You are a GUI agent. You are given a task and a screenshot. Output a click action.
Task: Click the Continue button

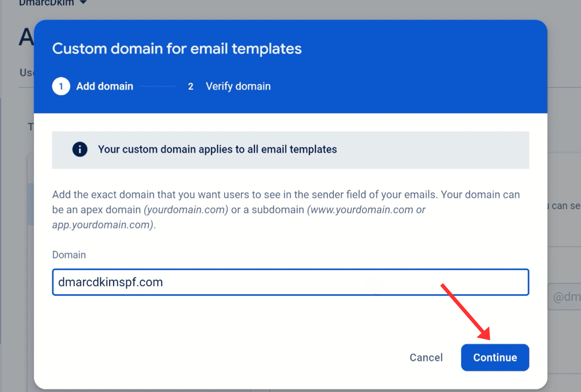click(495, 357)
